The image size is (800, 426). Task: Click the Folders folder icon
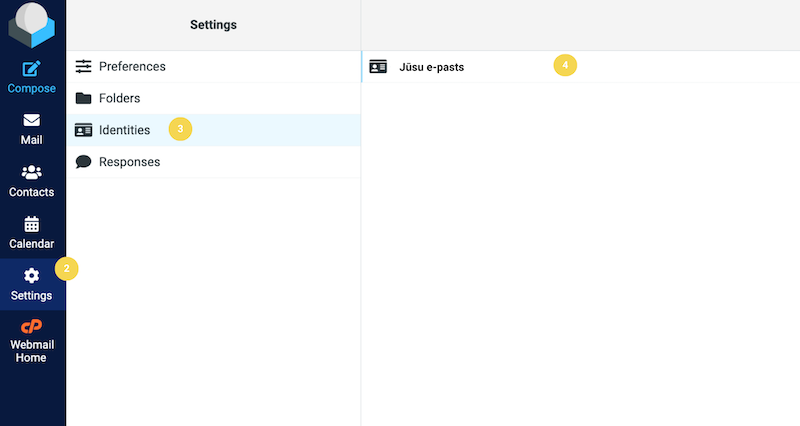83,98
